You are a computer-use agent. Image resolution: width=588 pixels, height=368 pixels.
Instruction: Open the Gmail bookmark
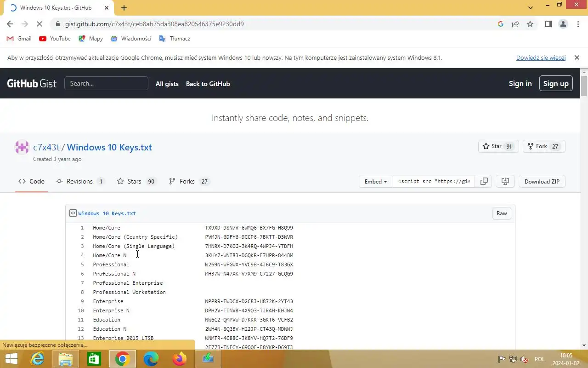[19, 39]
